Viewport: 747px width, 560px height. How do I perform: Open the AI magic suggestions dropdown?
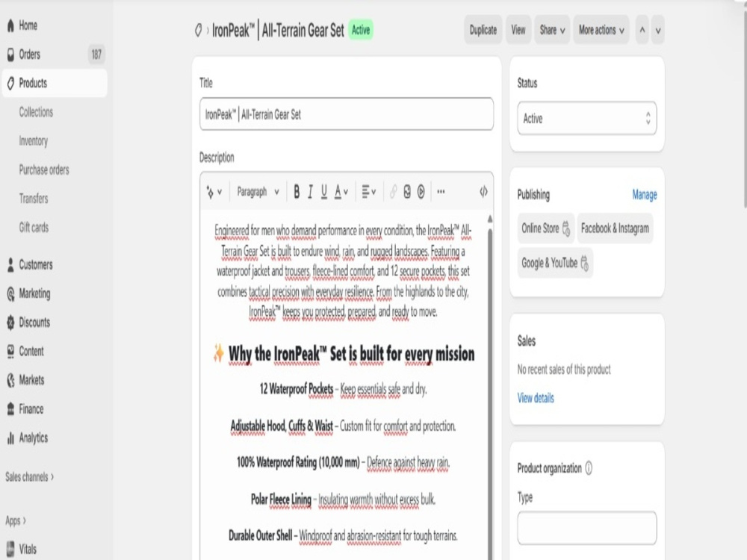coord(214,192)
